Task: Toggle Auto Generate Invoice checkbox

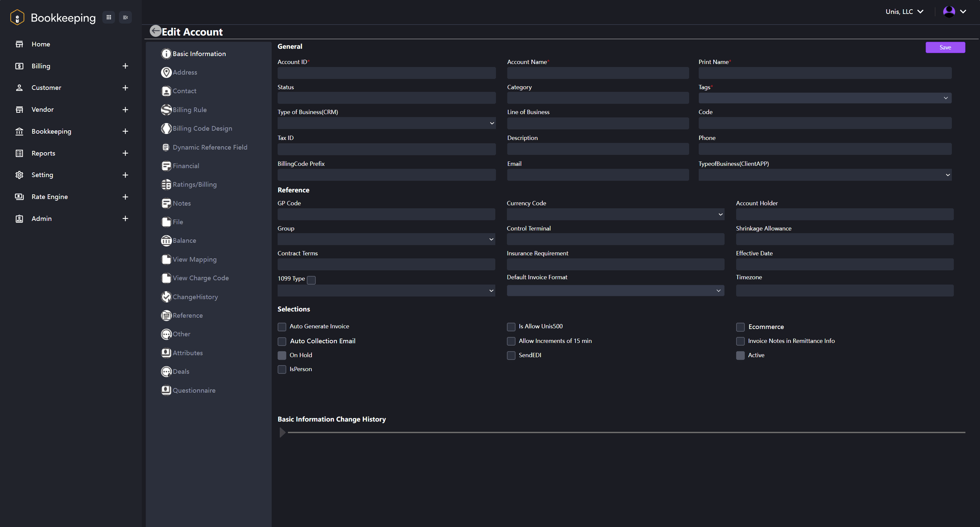Action: 282,326
